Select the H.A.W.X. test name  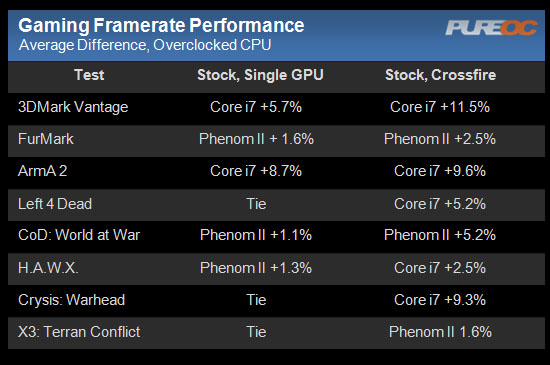pos(48,268)
